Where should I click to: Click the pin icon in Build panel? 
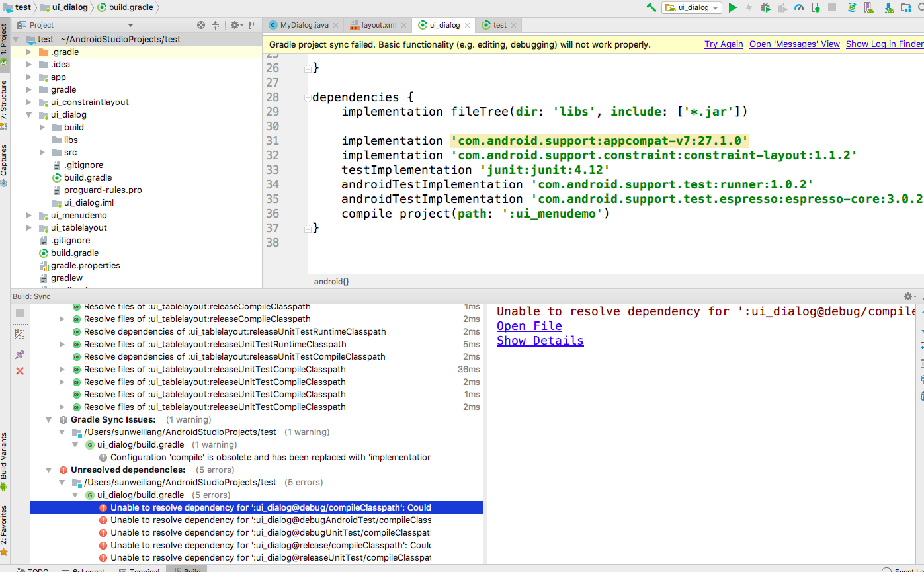pos(20,354)
